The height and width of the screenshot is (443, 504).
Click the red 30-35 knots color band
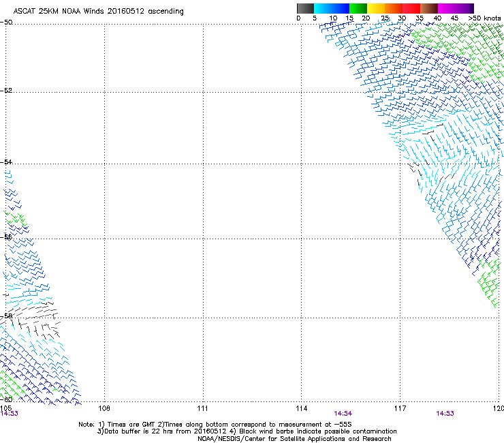tap(411, 8)
